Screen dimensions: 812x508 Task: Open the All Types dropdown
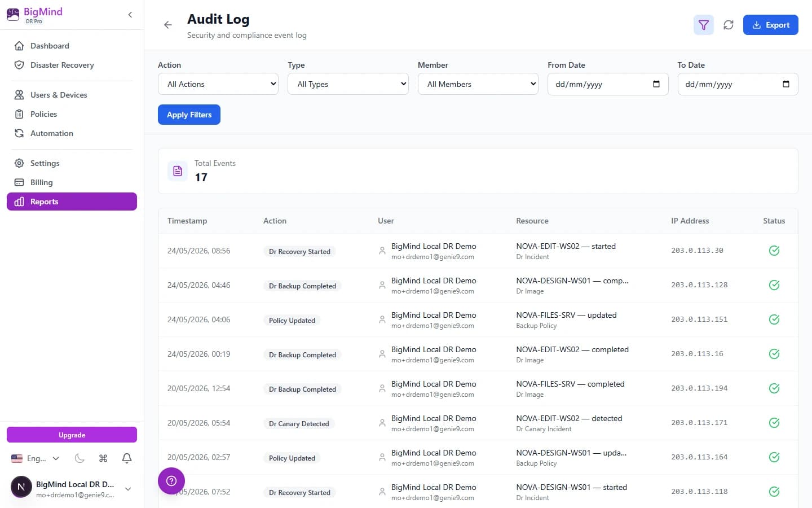[348, 84]
